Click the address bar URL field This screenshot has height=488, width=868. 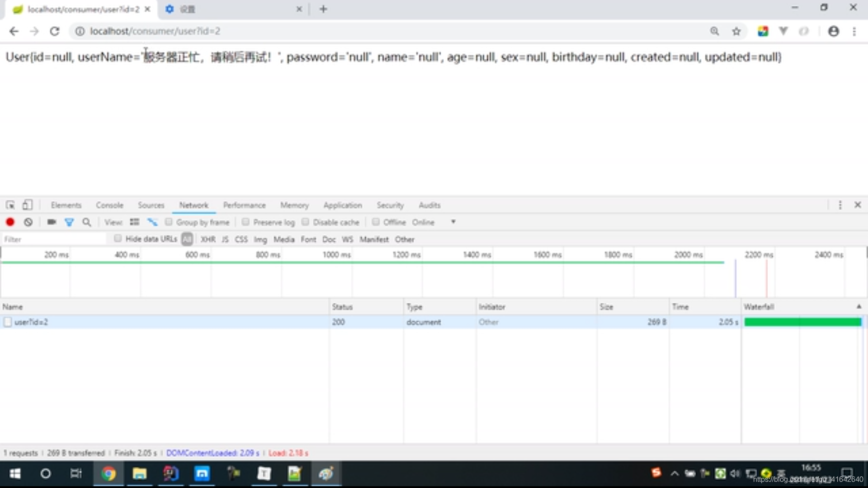393,31
